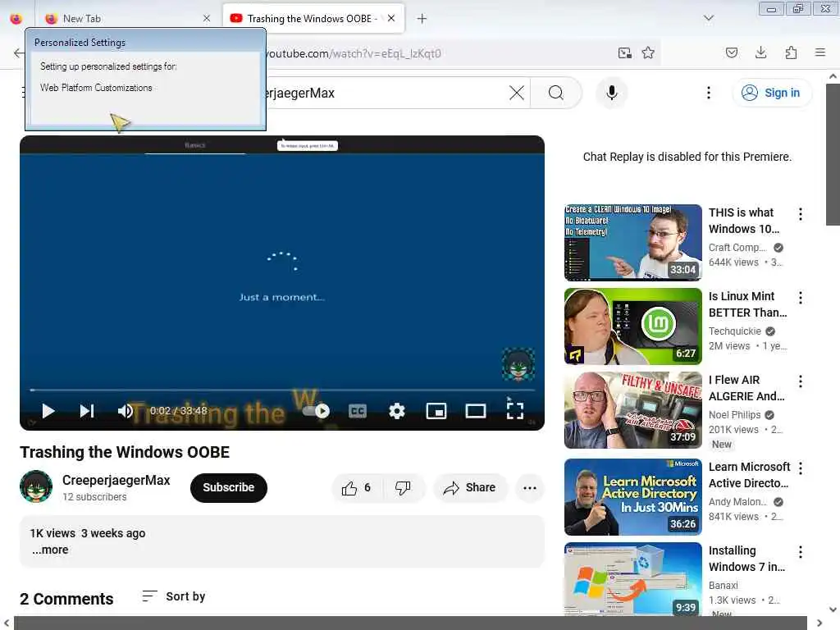Open the Sort by comments dropdown
840x630 pixels.
click(174, 596)
